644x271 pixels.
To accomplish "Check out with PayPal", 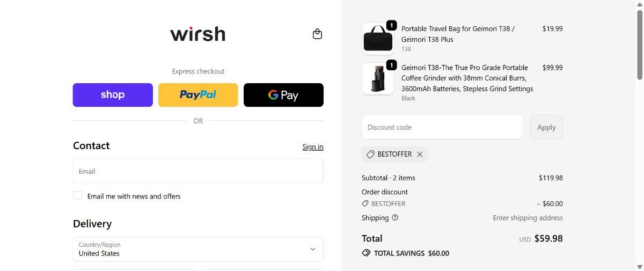I will (198, 95).
